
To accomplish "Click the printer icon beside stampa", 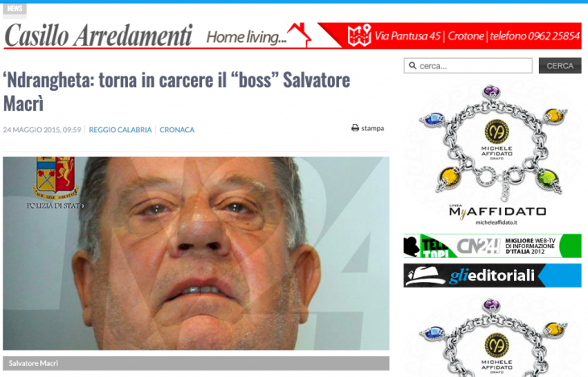I will [354, 128].
